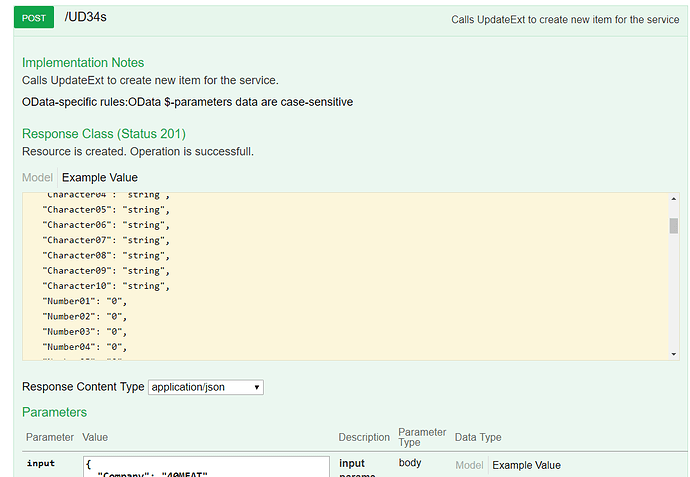Image resolution: width=690 pixels, height=477 pixels.
Task: Switch to Model in the Data Type column
Action: [469, 465]
